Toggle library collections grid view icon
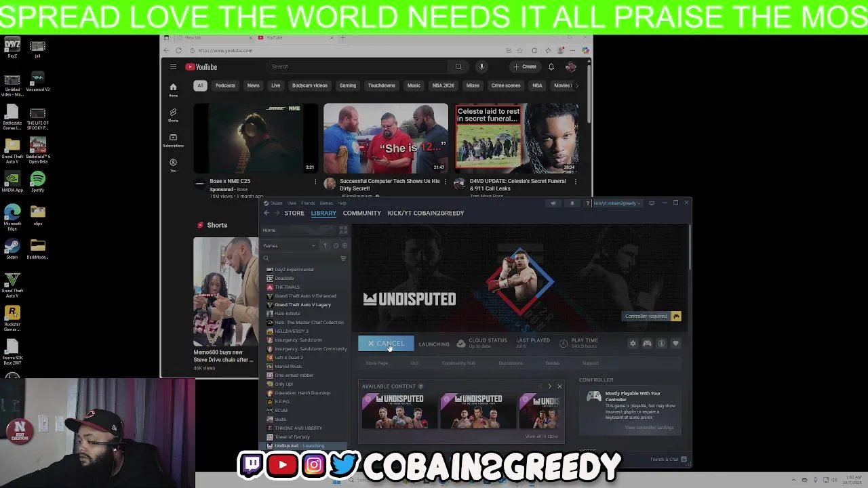 pyautogui.click(x=343, y=230)
